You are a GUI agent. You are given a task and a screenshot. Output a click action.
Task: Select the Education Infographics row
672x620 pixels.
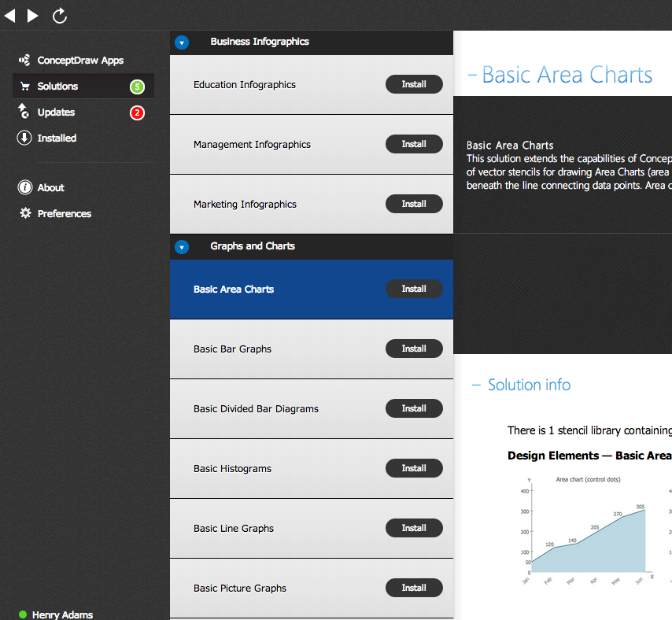point(312,84)
